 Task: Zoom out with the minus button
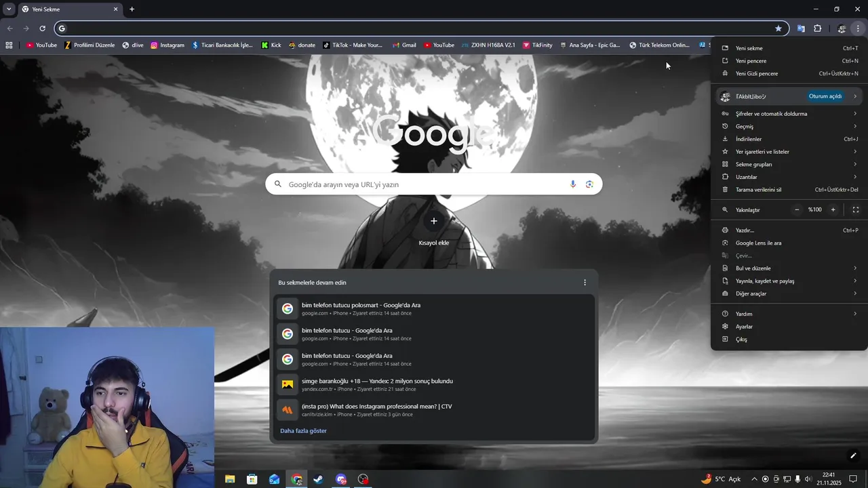click(x=797, y=209)
